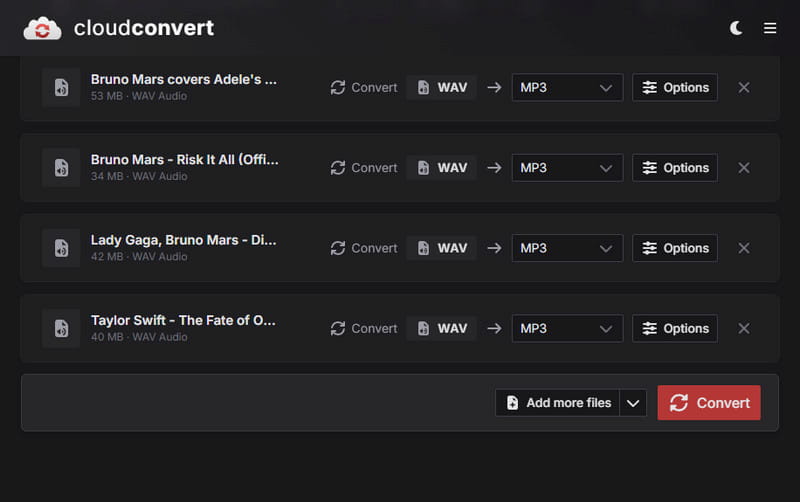Click the 34 MB · WAV Audio label
The height and width of the screenshot is (502, 800).
[139, 176]
